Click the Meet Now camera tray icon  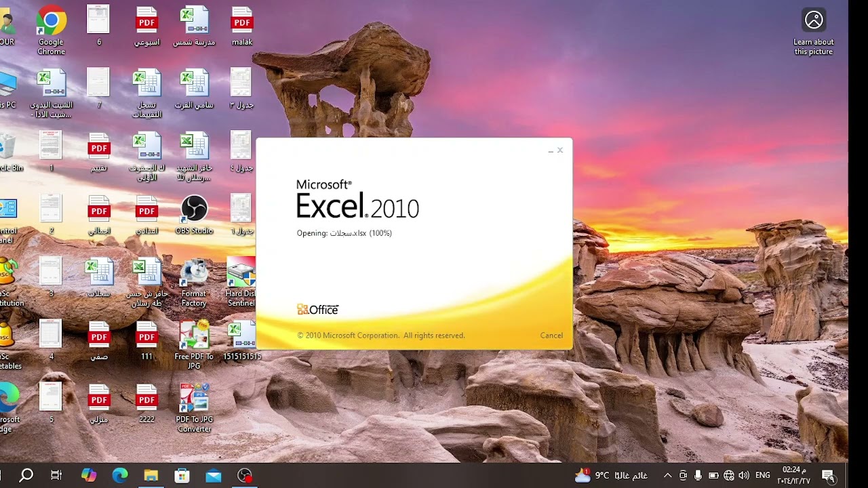pyautogui.click(x=683, y=475)
